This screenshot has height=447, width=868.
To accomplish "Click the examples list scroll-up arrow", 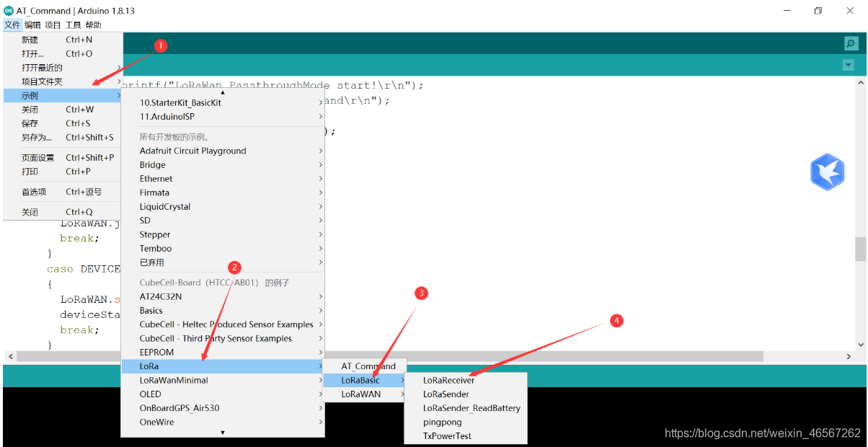I will pyautogui.click(x=223, y=92).
